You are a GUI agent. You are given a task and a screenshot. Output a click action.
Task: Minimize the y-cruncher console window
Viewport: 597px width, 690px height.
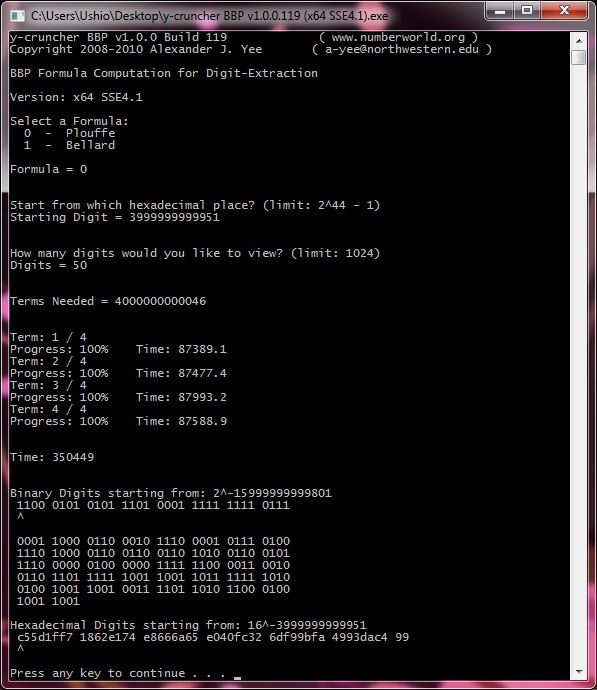[x=500, y=11]
